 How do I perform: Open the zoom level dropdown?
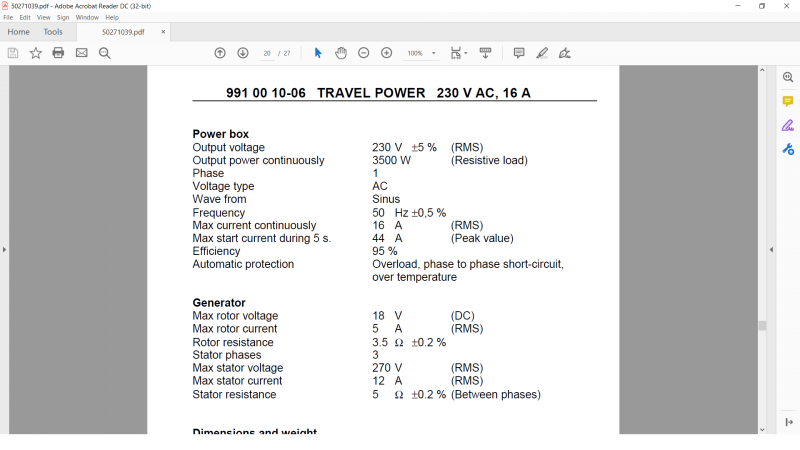(x=434, y=53)
